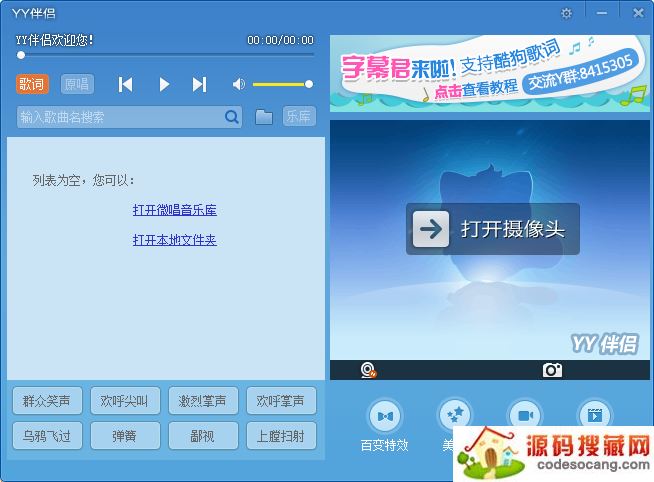Open the stars beautify icon
Image resolution: width=654 pixels, height=482 pixels.
click(x=455, y=414)
